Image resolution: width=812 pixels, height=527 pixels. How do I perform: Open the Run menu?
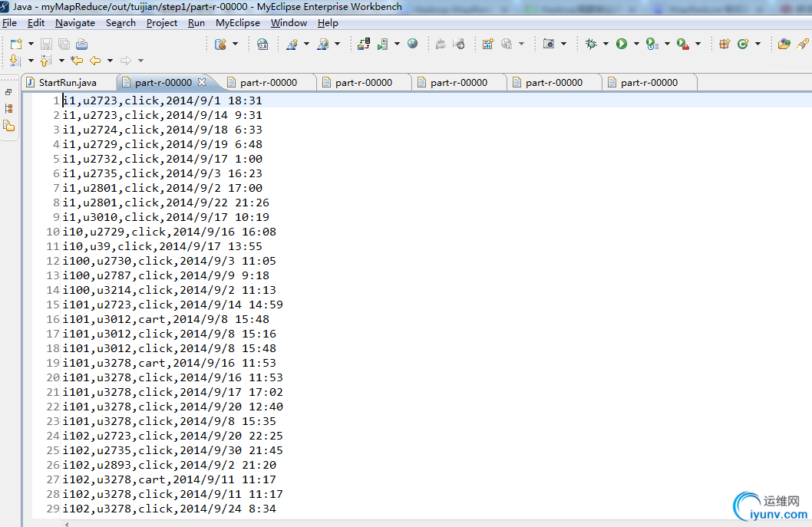[x=196, y=23]
